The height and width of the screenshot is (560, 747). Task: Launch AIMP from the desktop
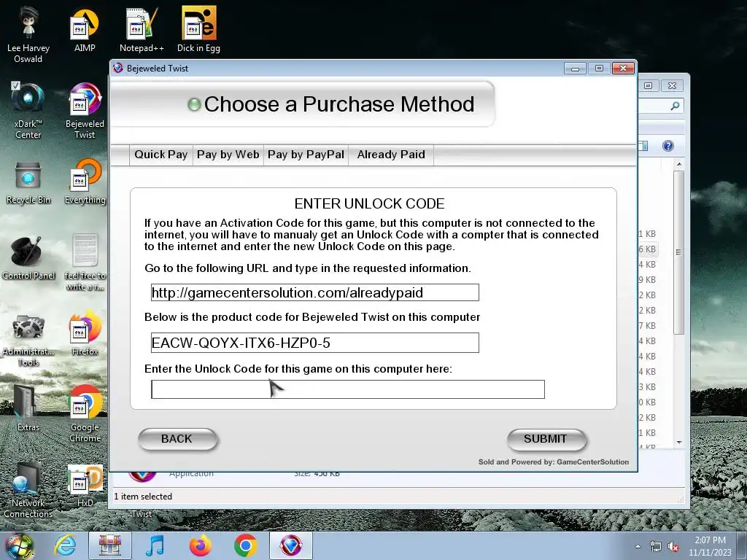(x=85, y=31)
